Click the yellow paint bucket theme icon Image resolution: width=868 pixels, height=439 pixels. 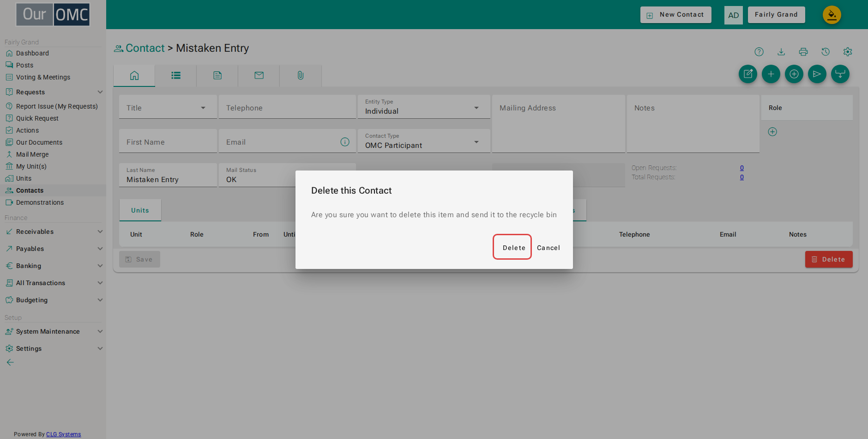pos(832,15)
